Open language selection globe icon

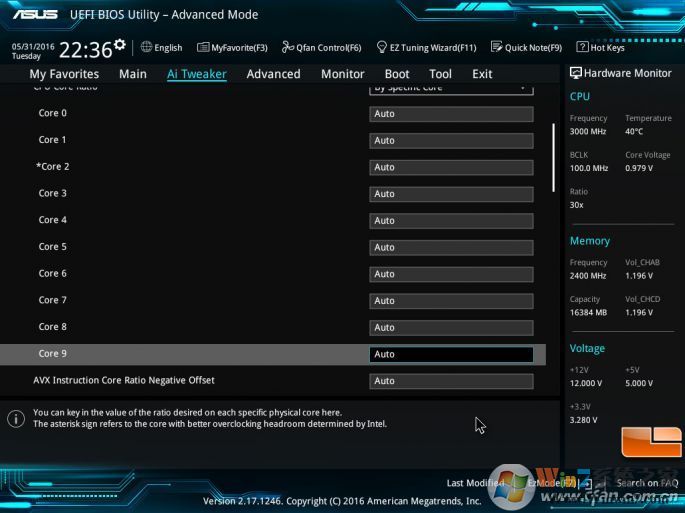tap(146, 47)
